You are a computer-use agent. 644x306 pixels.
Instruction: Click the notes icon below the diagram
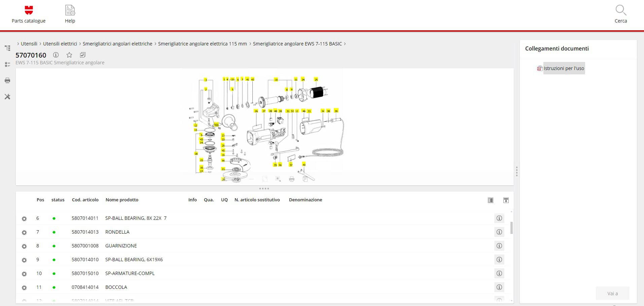coord(305,179)
